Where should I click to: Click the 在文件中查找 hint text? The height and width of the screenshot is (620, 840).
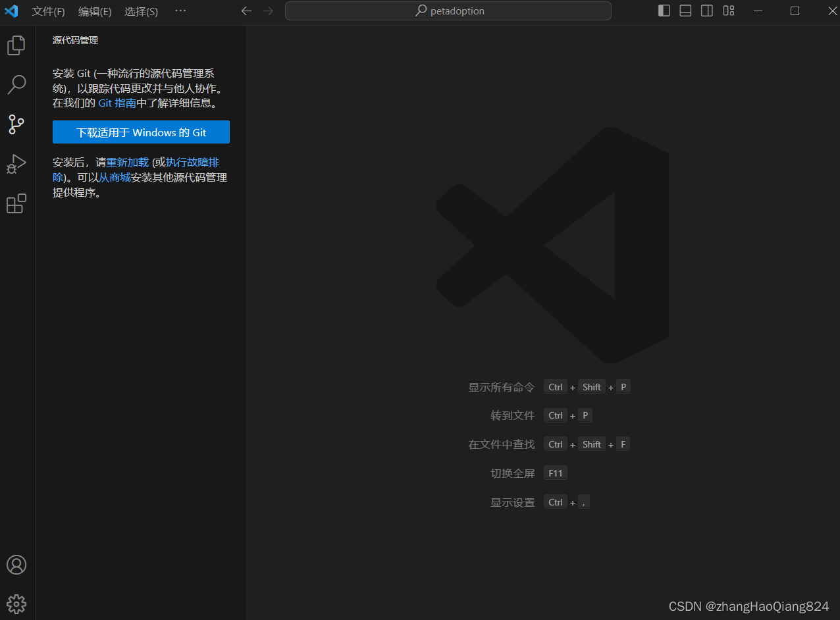click(502, 444)
